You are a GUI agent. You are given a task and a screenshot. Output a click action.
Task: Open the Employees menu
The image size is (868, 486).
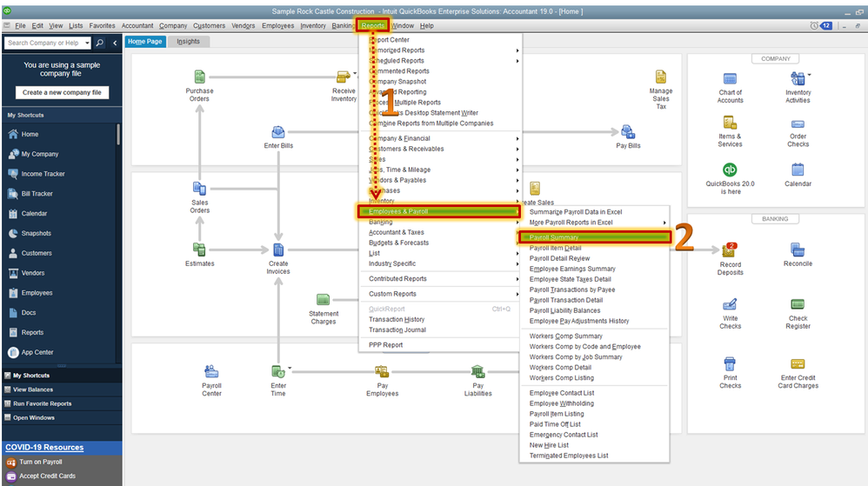pyautogui.click(x=278, y=25)
